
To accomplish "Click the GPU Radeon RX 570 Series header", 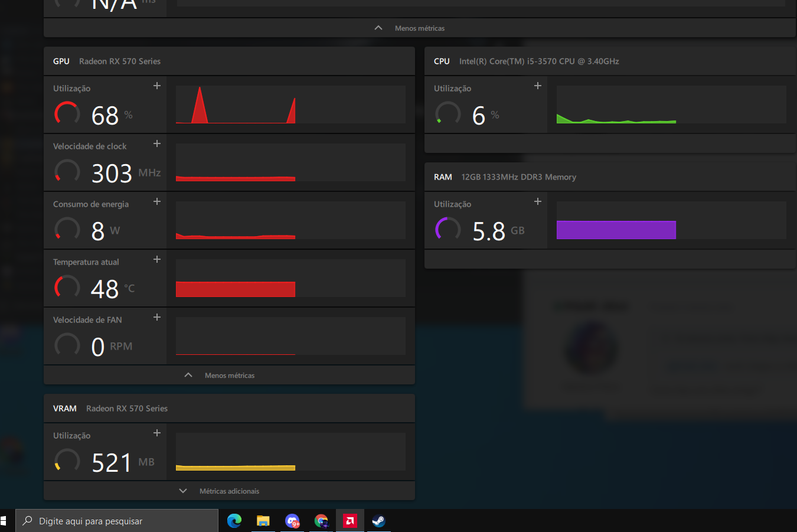I will click(229, 61).
